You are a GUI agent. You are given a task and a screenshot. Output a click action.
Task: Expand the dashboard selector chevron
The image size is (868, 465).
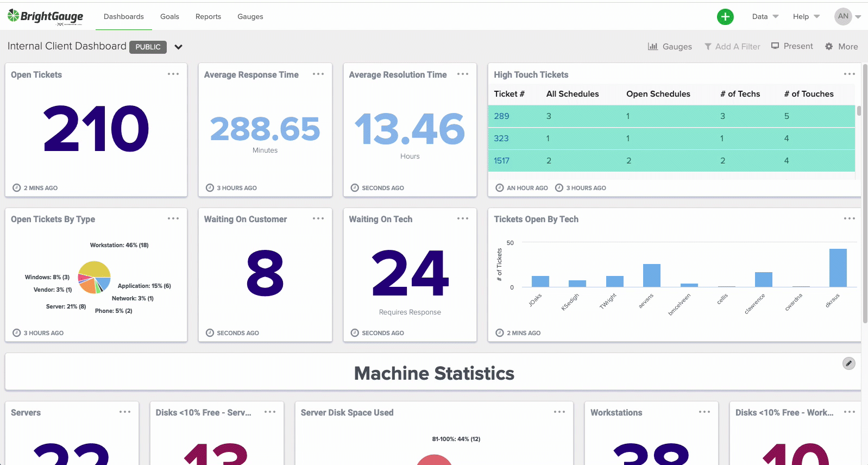click(178, 47)
